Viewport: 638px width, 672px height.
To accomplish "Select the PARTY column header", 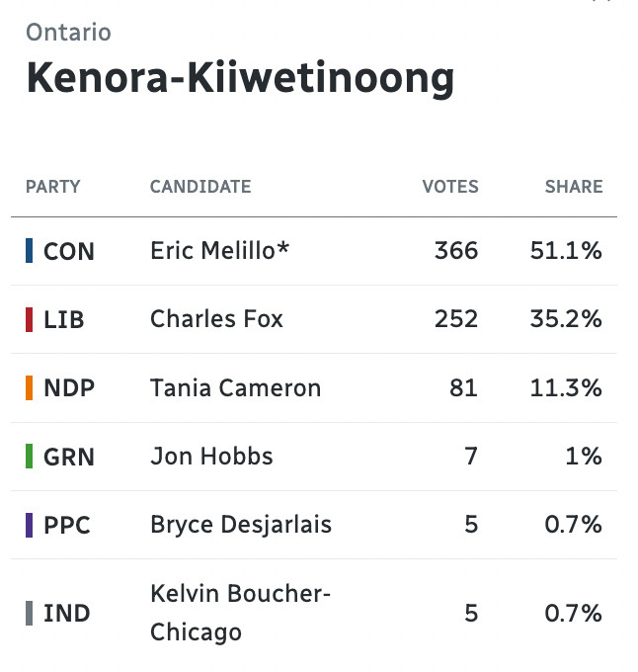I will (53, 187).
